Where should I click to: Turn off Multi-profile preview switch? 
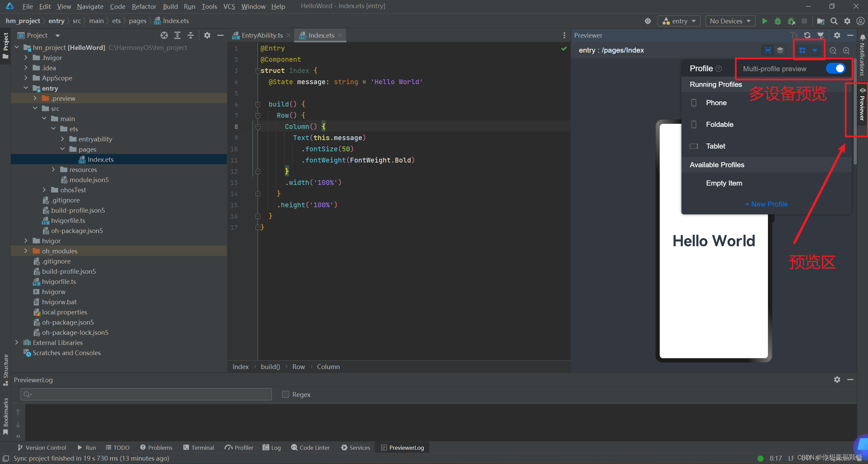836,69
